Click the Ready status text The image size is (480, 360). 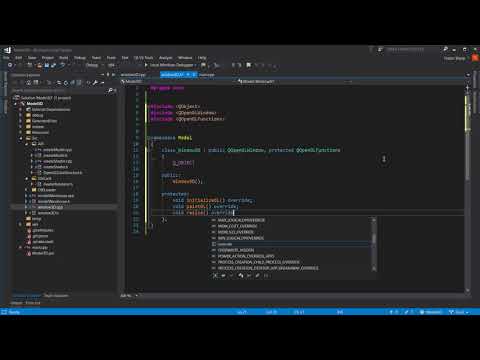(x=14, y=312)
